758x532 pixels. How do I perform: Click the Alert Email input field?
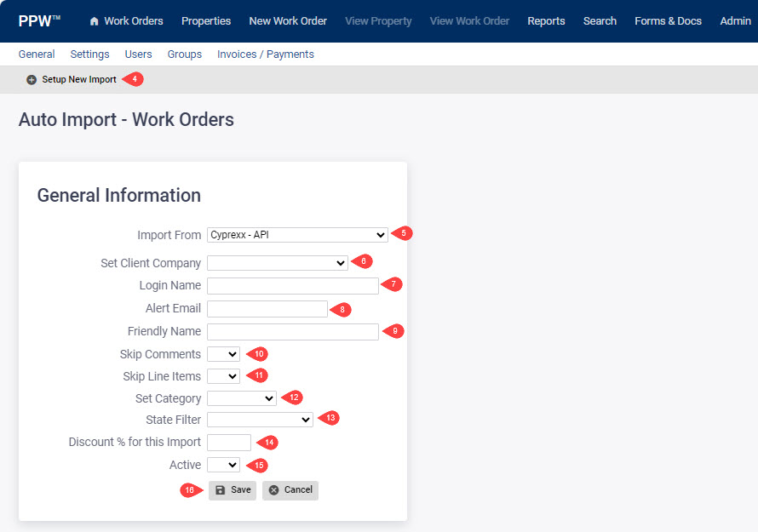tap(267, 309)
